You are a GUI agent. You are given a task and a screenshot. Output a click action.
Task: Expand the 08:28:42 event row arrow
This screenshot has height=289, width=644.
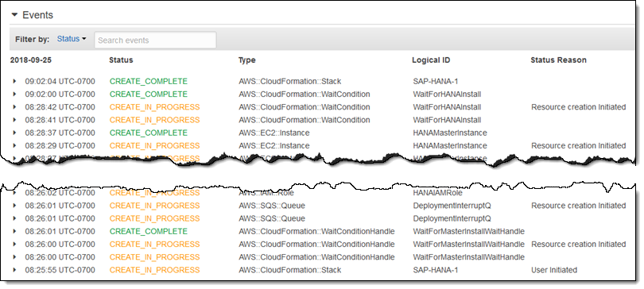coord(15,107)
